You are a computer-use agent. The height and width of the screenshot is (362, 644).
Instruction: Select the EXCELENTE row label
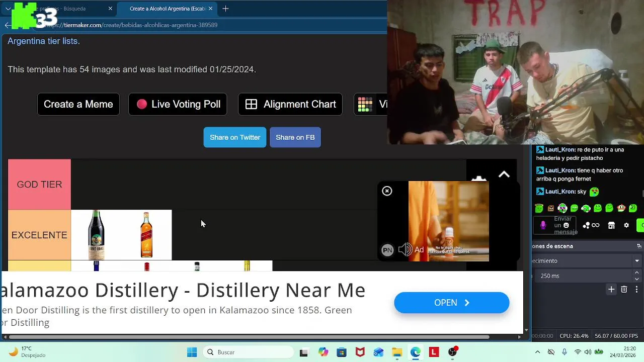tap(39, 235)
